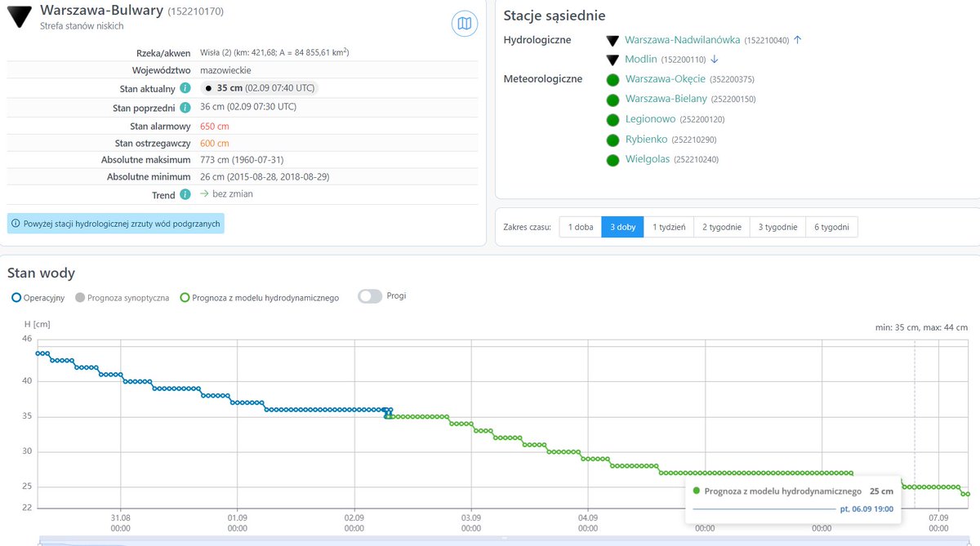Click the bez zmian trend arrow icon
Viewport: 980px width, 546px height.
click(205, 194)
